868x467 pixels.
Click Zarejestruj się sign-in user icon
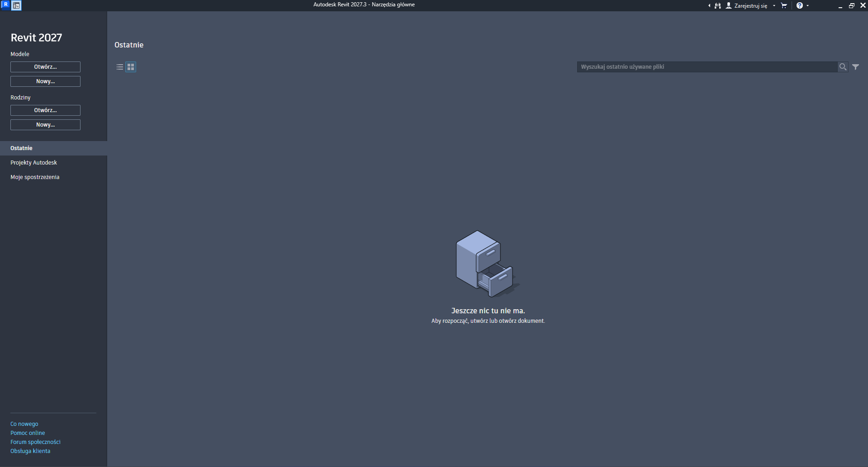point(729,6)
